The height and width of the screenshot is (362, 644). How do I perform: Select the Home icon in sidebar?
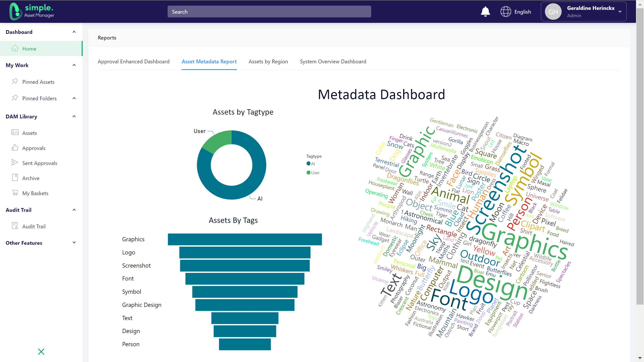15,48
